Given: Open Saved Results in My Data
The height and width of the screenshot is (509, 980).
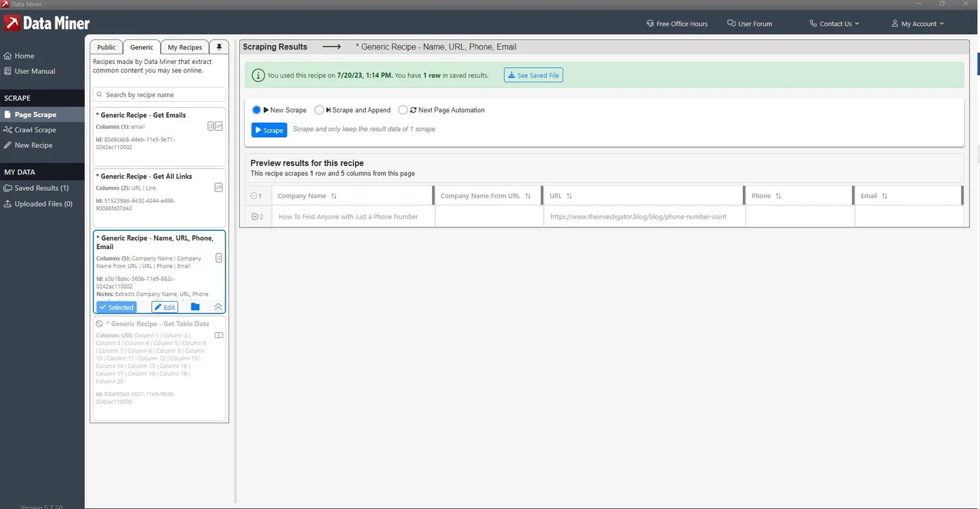Looking at the screenshot, I should click(x=41, y=188).
